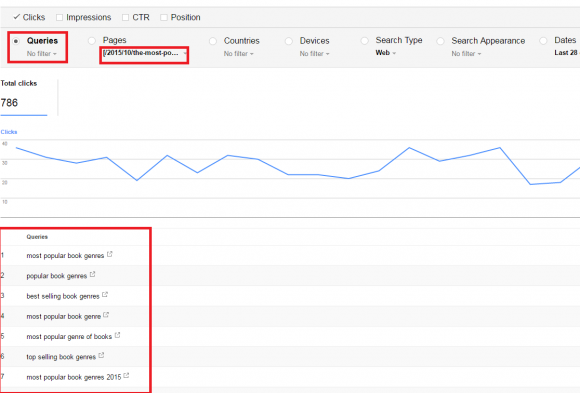The height and width of the screenshot is (393, 580).
Task: Select the Devices radio button
Action: tap(289, 41)
